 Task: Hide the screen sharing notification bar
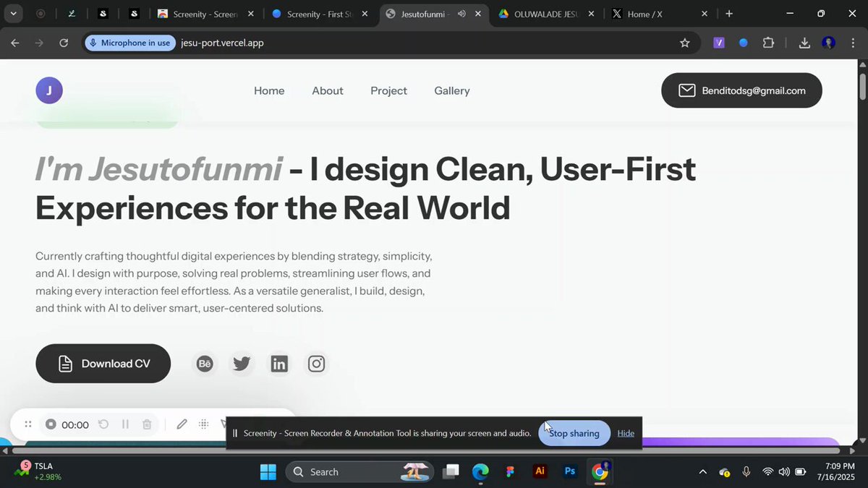coord(626,433)
